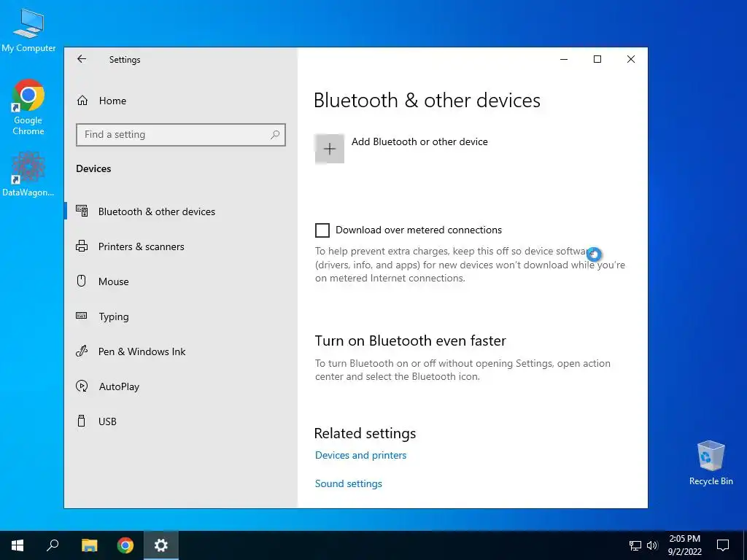
Task: Click the USB icon in sidebar
Action: coord(82,421)
